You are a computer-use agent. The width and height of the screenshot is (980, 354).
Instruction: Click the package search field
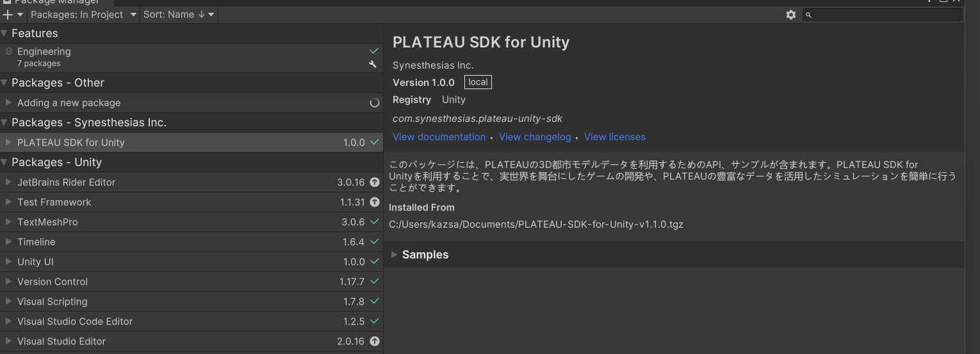[885, 14]
